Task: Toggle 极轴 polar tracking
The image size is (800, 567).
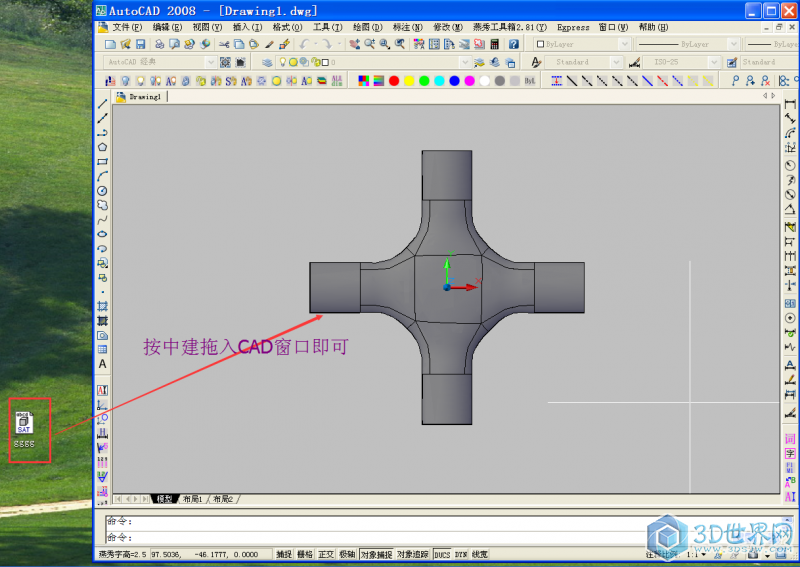Action: (x=347, y=554)
